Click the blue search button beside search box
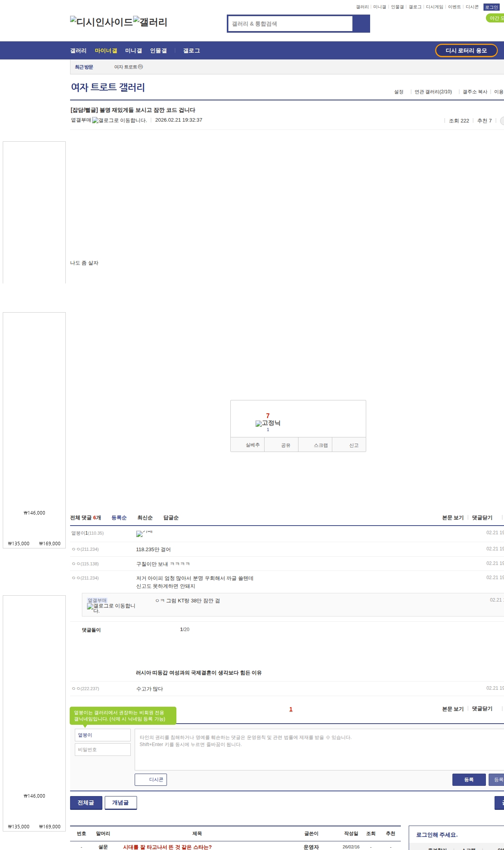This screenshot has width=504, height=850. click(361, 24)
